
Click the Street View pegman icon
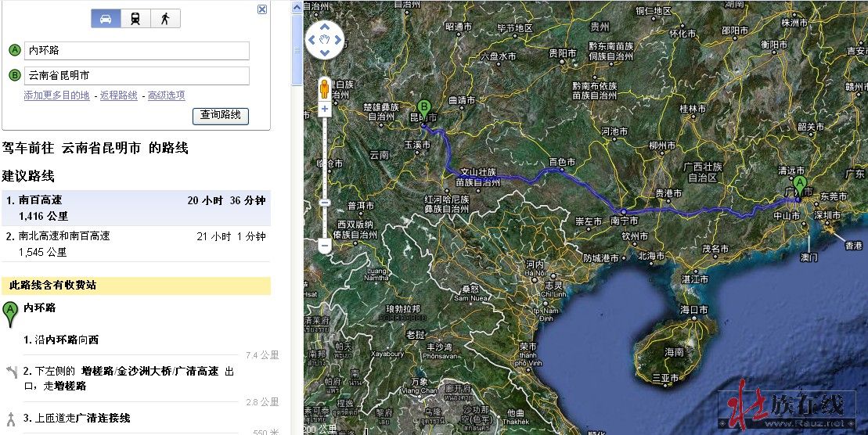[325, 88]
